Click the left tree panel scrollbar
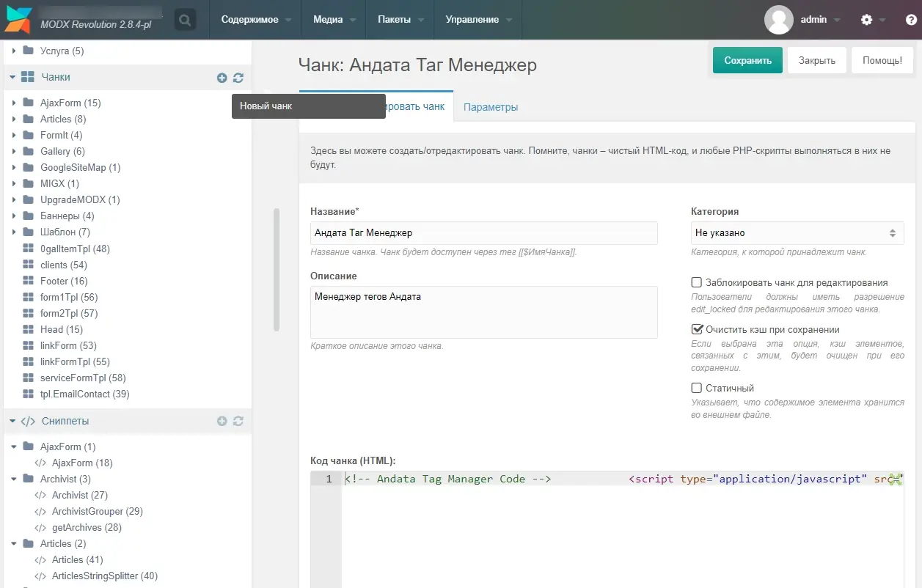Viewport: 922px width, 588px height. tap(277, 269)
